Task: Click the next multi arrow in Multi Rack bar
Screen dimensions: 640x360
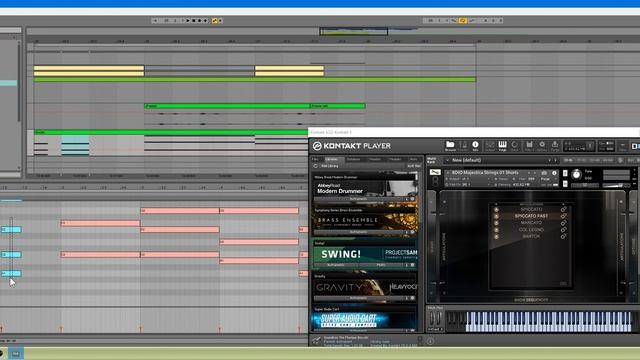Action: 555,160
